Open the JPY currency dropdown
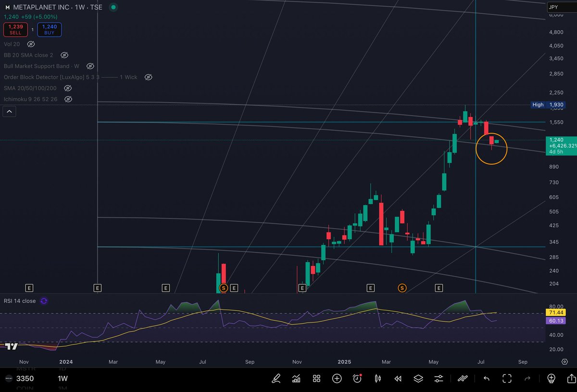This screenshot has width=577, height=392. click(561, 7)
